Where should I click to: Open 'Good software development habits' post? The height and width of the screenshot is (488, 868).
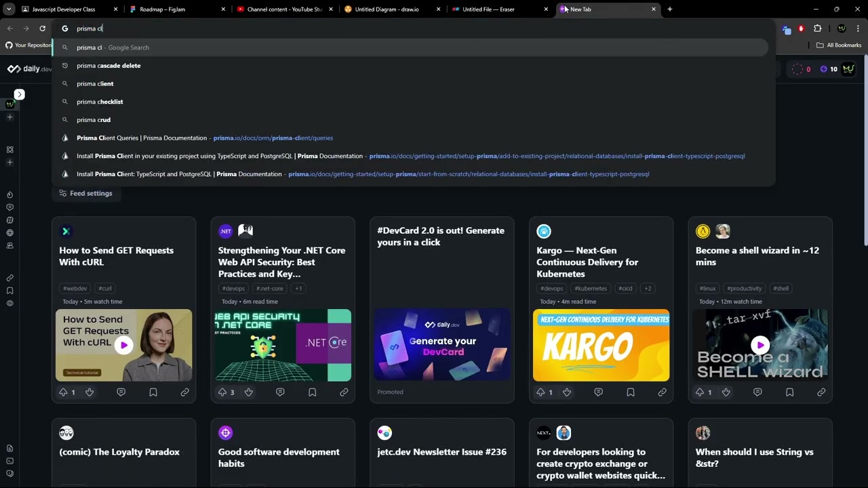(279, 457)
